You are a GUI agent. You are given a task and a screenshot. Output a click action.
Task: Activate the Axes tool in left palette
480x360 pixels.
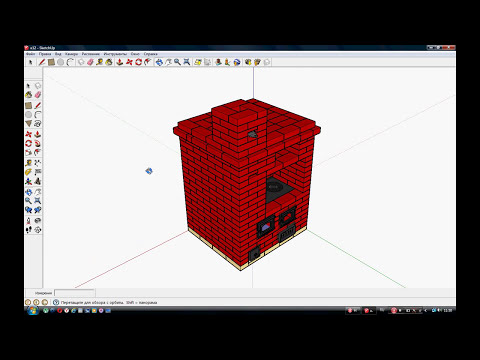pos(29,181)
